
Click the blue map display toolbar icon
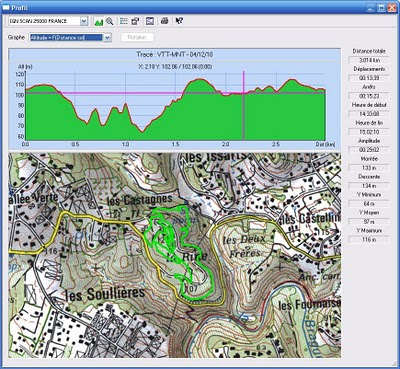point(150,21)
